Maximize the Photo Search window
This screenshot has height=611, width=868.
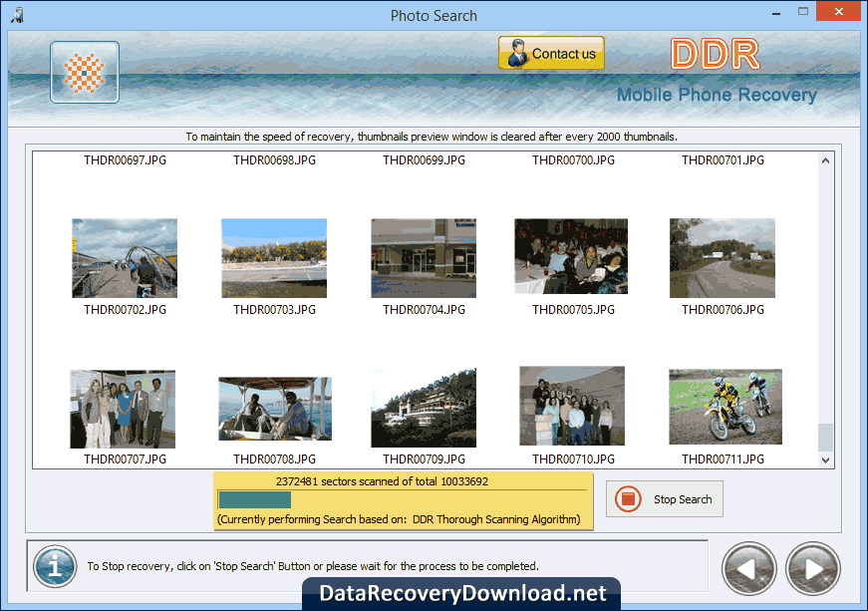(x=803, y=12)
